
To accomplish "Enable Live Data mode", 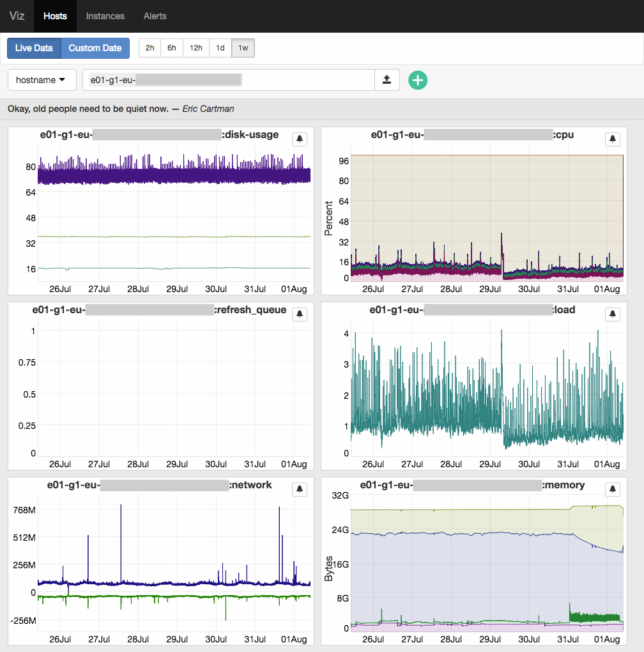I will 34,48.
